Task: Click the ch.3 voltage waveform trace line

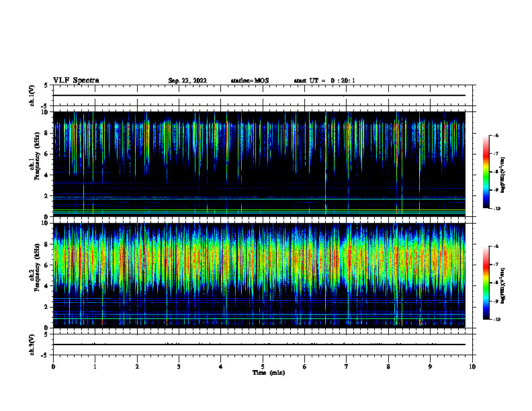Action: [x=259, y=345]
